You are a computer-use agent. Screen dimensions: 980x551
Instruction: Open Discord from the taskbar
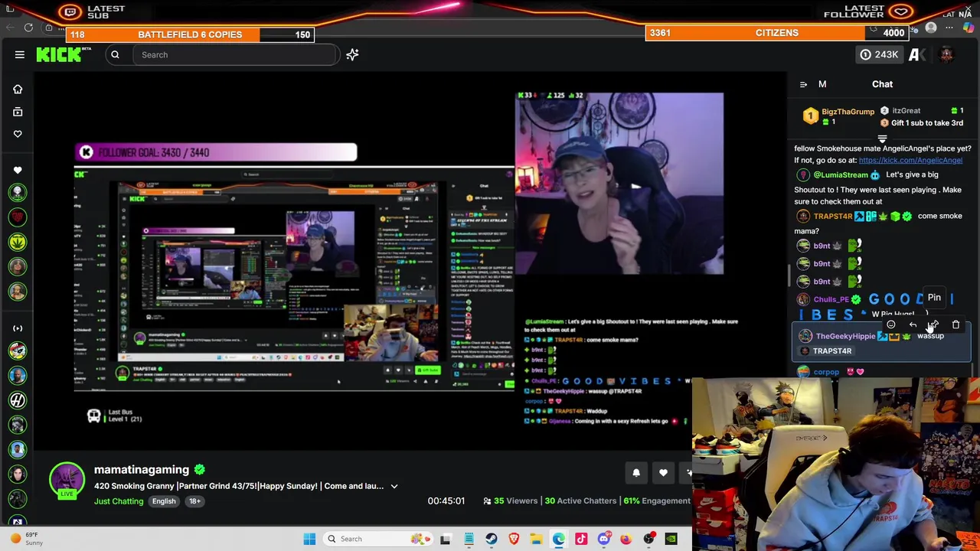603,539
